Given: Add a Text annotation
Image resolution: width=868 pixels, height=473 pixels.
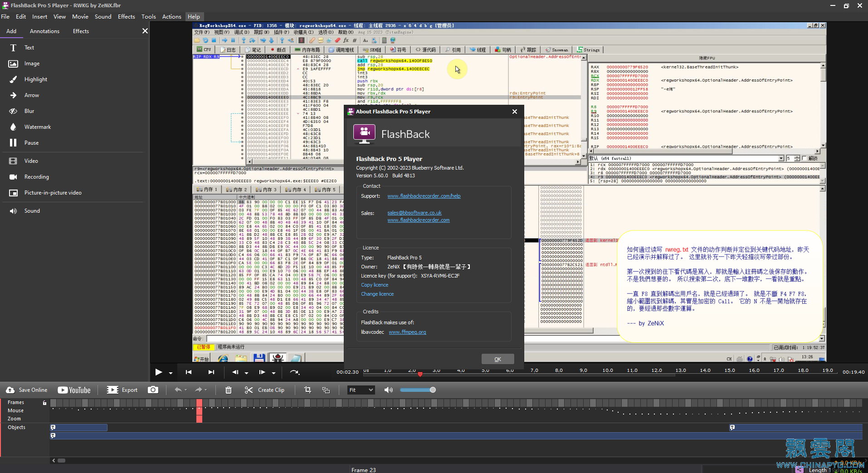Looking at the screenshot, I should 21,48.
